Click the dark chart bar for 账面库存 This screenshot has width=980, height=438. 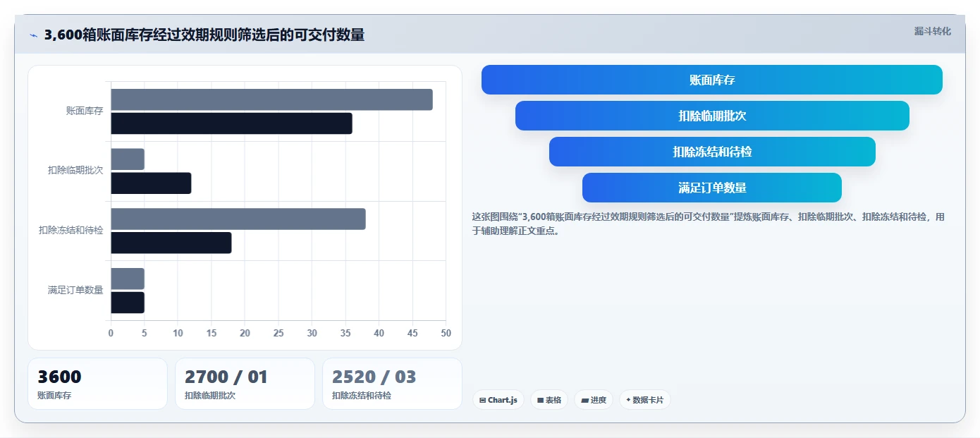[231, 123]
